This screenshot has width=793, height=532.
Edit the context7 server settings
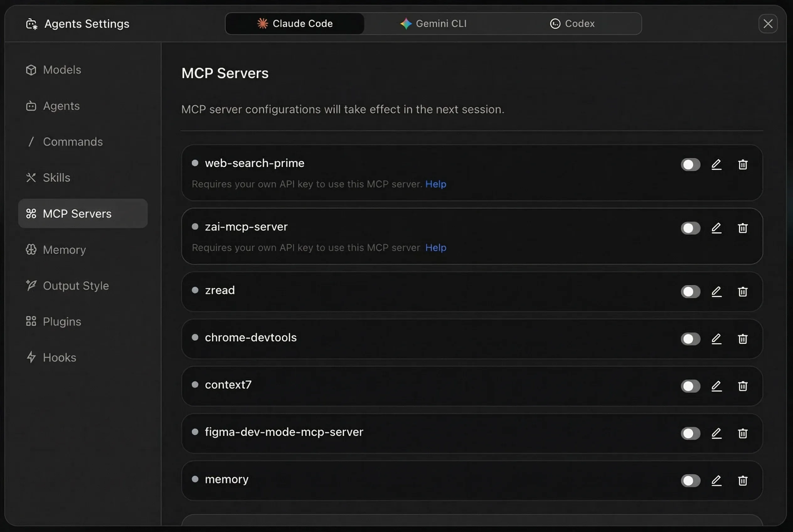[717, 386]
